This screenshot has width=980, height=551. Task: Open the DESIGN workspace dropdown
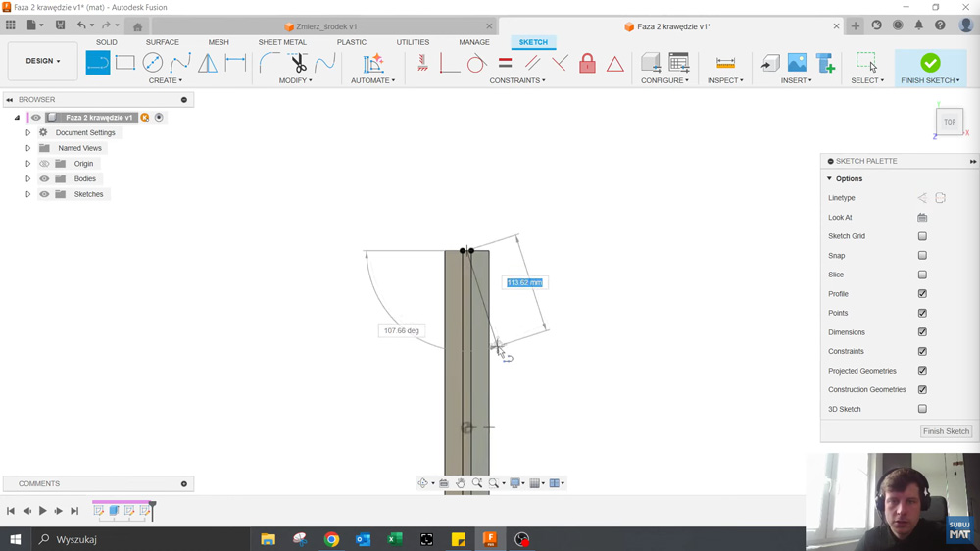coord(42,61)
